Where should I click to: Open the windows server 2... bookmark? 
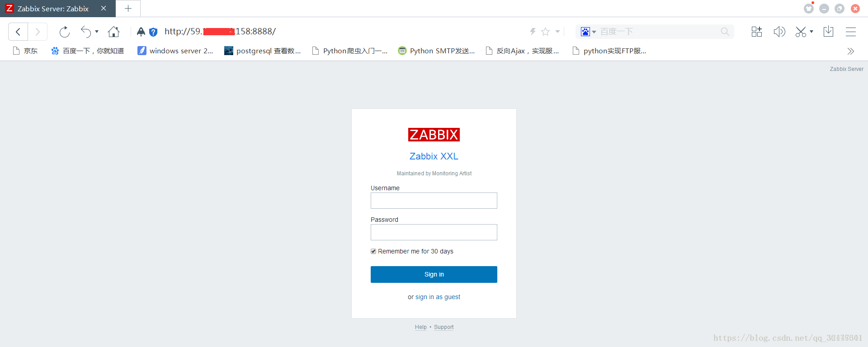click(175, 51)
